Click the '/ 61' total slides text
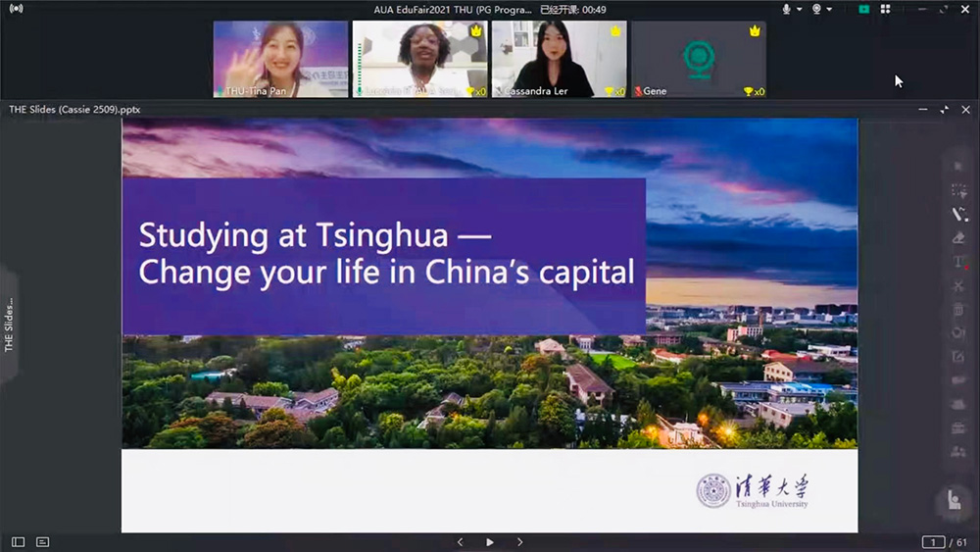This screenshot has height=552, width=980. coord(957,542)
